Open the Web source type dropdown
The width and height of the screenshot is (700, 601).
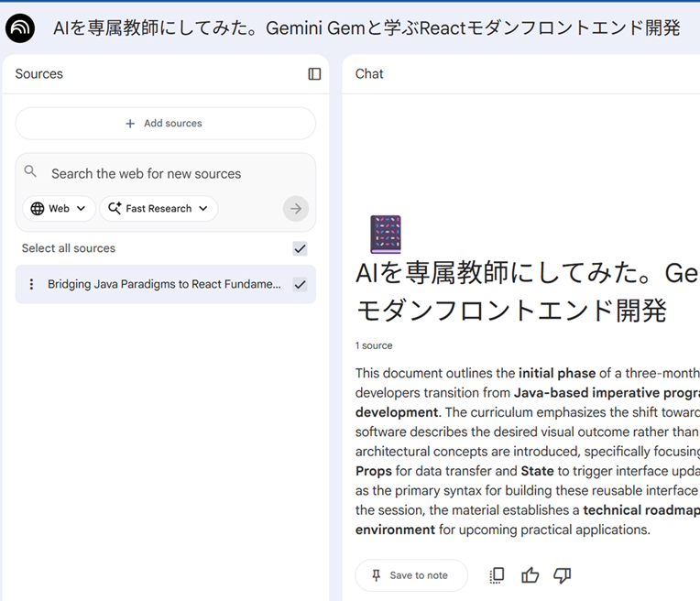click(x=59, y=209)
